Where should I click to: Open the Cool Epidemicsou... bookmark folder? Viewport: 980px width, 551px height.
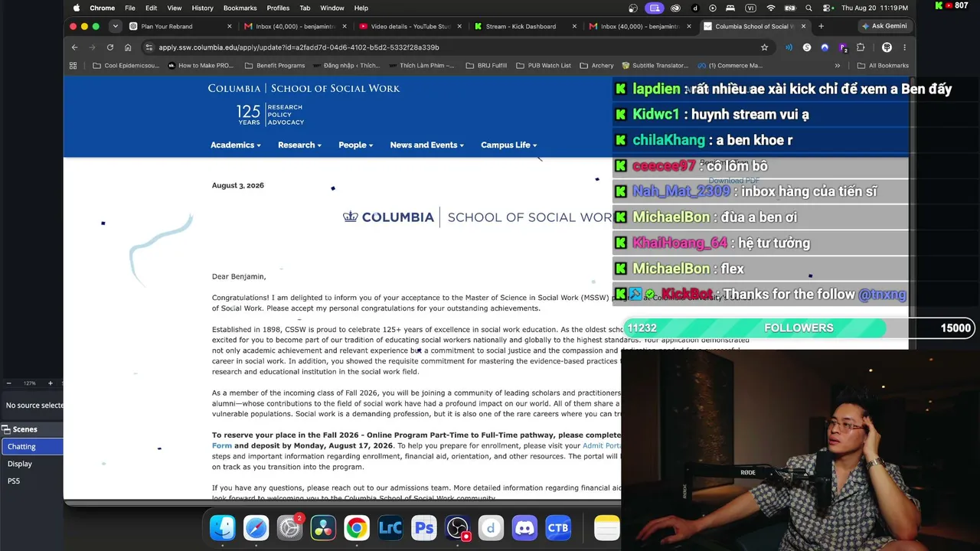click(126, 66)
